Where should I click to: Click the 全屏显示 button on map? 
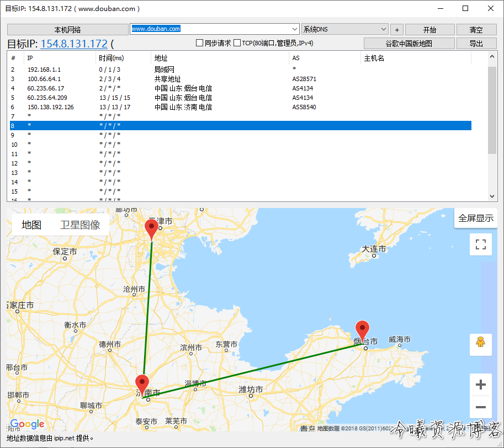(476, 218)
